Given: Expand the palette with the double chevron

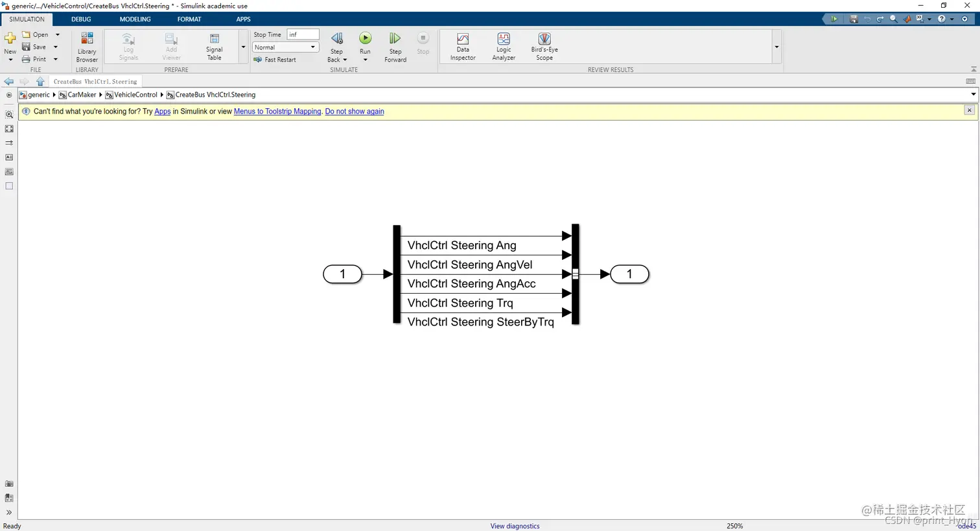Looking at the screenshot, I should pos(9,512).
